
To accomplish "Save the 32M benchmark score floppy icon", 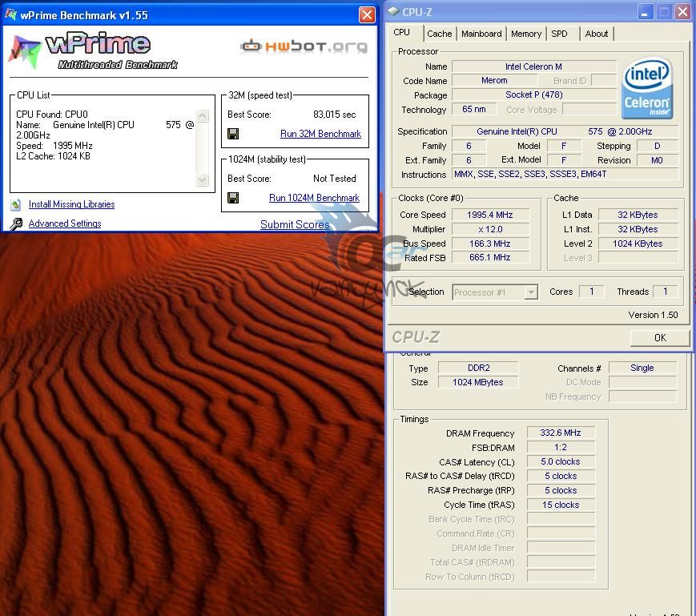I will [x=233, y=134].
